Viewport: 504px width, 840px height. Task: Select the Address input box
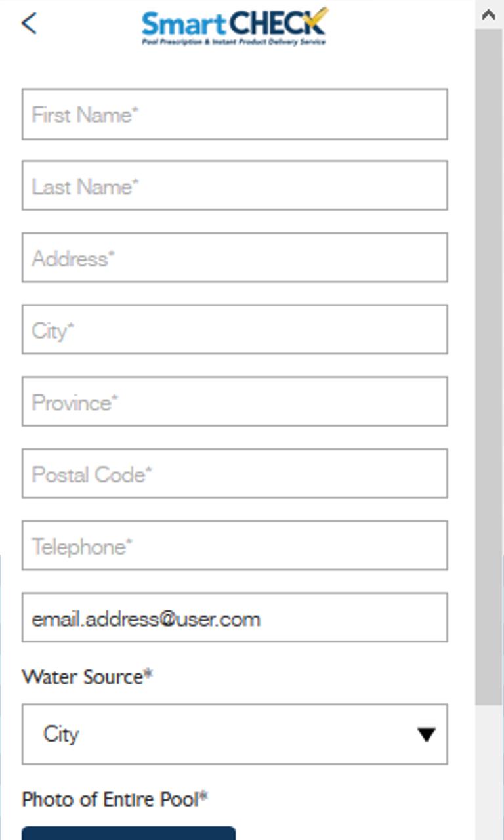click(x=234, y=258)
